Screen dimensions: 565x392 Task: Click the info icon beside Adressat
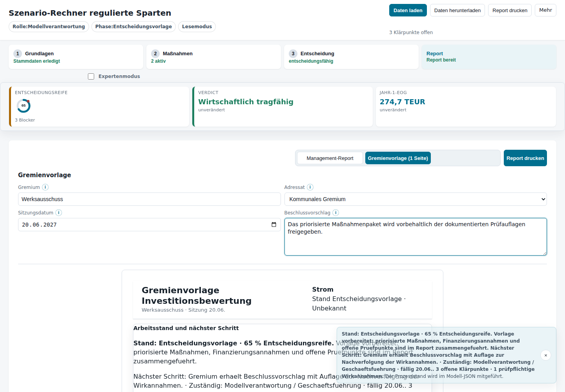(310, 187)
